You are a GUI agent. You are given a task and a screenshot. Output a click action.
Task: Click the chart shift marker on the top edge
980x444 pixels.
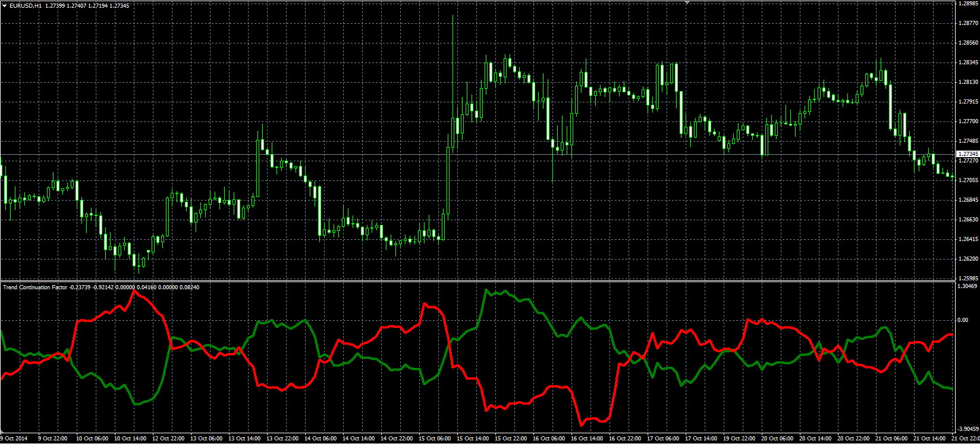click(x=687, y=2)
